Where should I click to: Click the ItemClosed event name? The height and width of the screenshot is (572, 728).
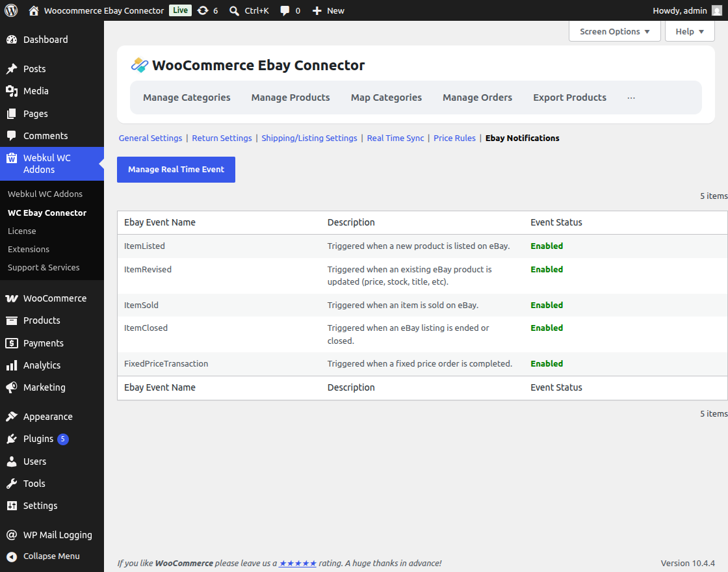(x=146, y=328)
